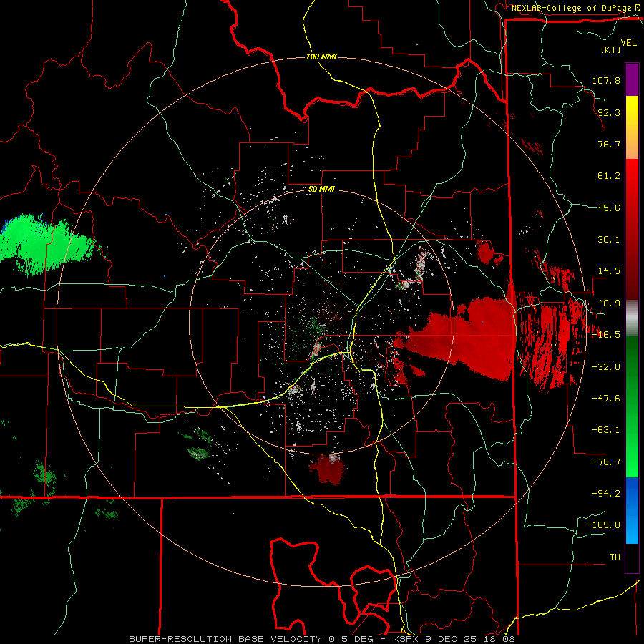Click the purple segment of velocity color bar

632,79
